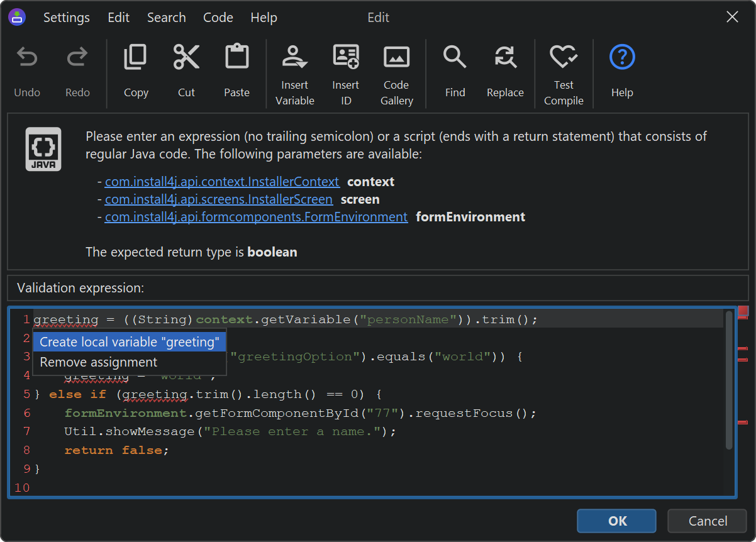Click the code editor vertical scrollbar

729,380
